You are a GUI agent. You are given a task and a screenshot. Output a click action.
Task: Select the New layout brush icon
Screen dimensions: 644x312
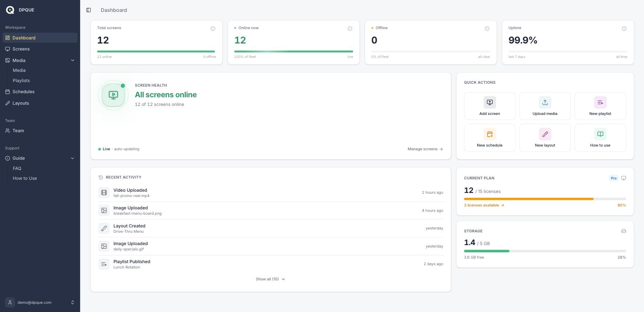coord(545,134)
